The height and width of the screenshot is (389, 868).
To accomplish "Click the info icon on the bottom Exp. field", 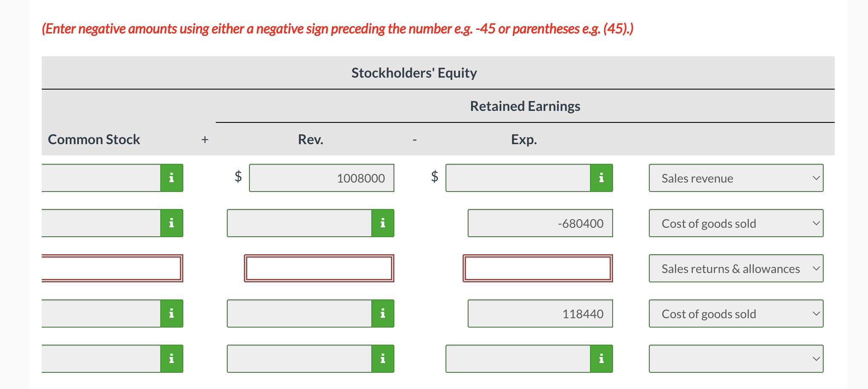I will [x=601, y=359].
